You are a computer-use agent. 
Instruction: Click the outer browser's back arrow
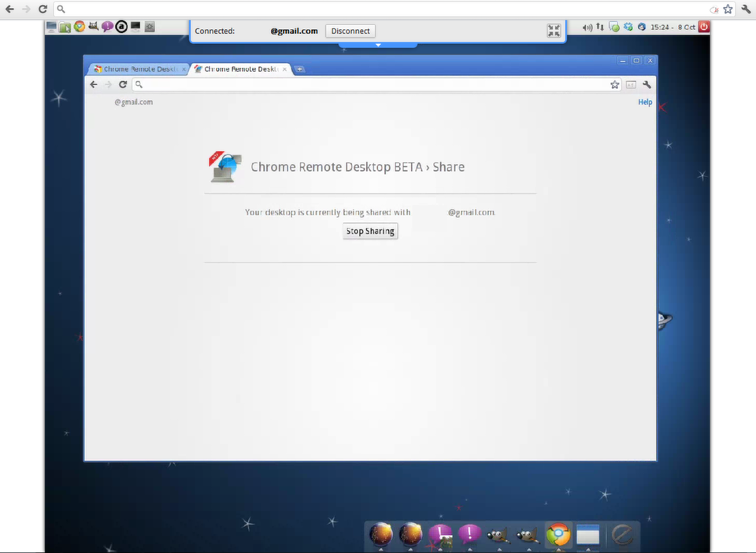pyautogui.click(x=9, y=9)
